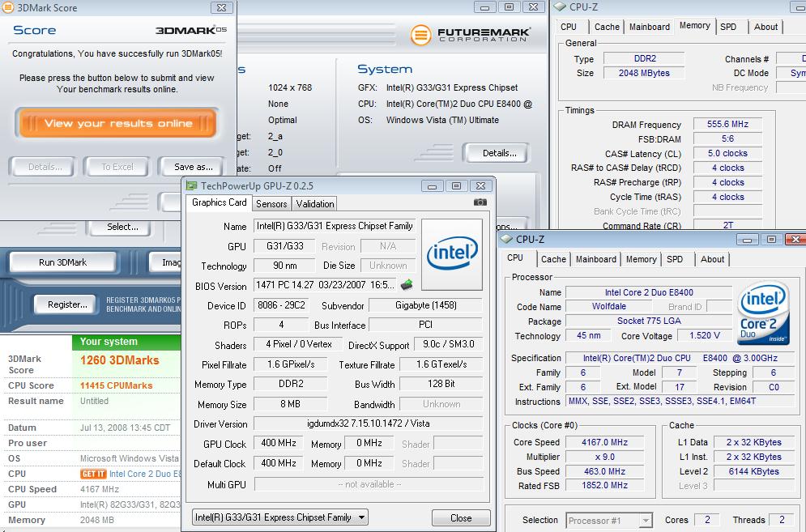Click the BIOS Version field in GPU-Z

click(x=326, y=284)
